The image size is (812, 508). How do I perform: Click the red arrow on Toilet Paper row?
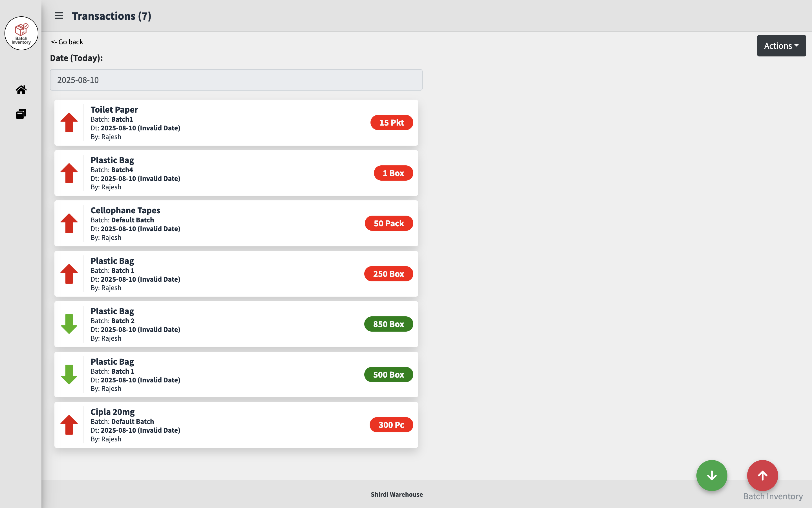(x=69, y=123)
